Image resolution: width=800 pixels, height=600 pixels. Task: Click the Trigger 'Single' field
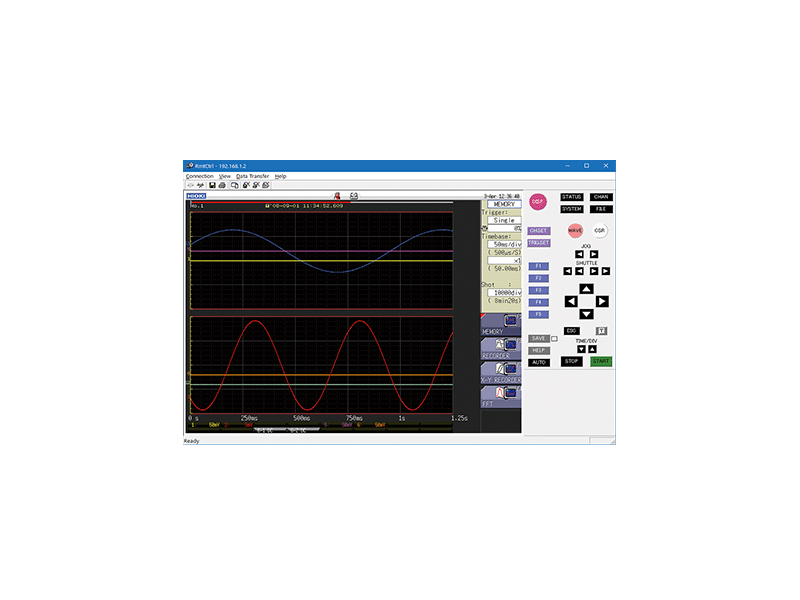point(504,220)
